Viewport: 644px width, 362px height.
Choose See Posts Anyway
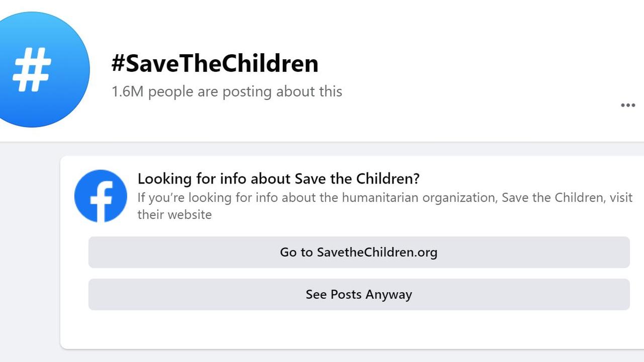pos(359,295)
